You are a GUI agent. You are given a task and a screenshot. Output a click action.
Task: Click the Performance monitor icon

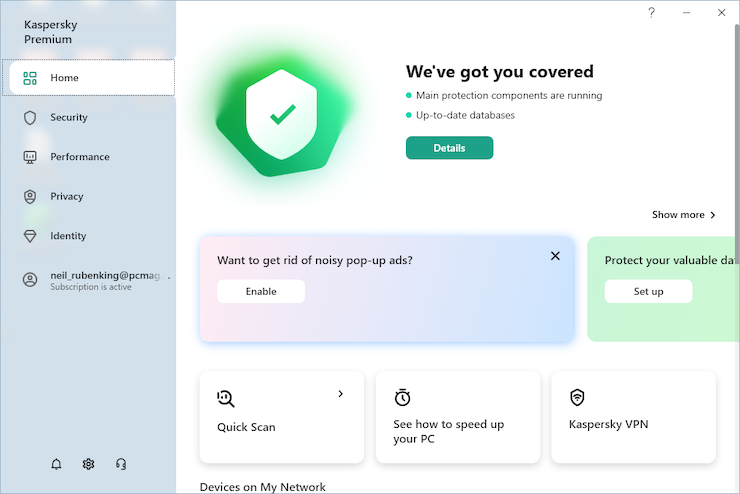tap(30, 157)
